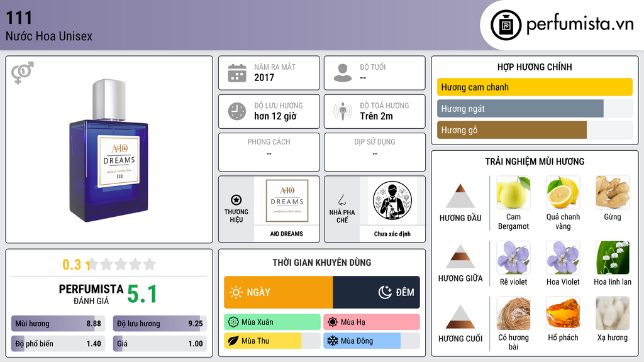
Task: Click the clock icon beside Độ lưu hương
Action: (237, 111)
